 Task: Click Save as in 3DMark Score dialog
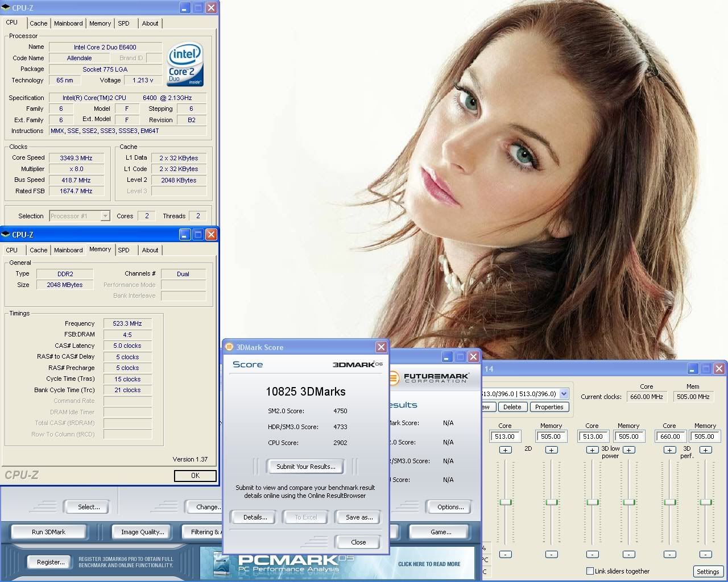pyautogui.click(x=359, y=517)
